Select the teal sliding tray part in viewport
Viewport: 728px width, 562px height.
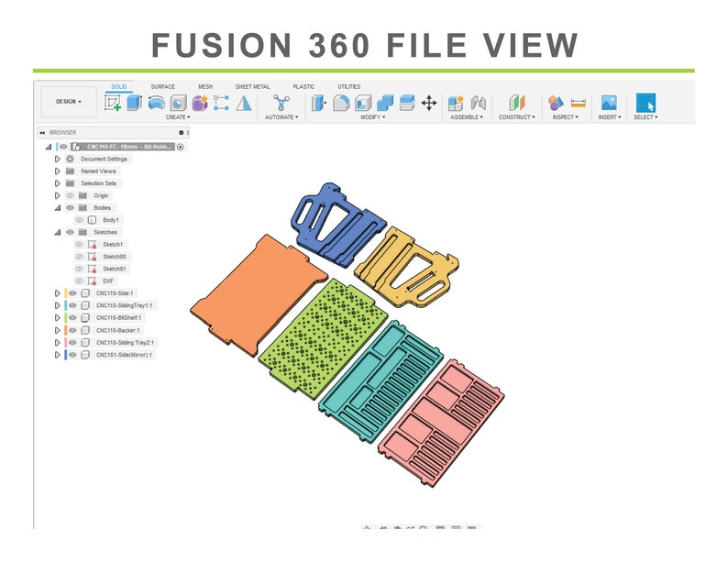tap(381, 380)
